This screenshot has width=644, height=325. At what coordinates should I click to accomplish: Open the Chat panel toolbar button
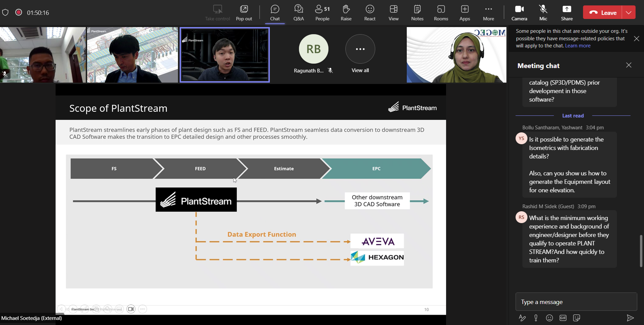(275, 13)
